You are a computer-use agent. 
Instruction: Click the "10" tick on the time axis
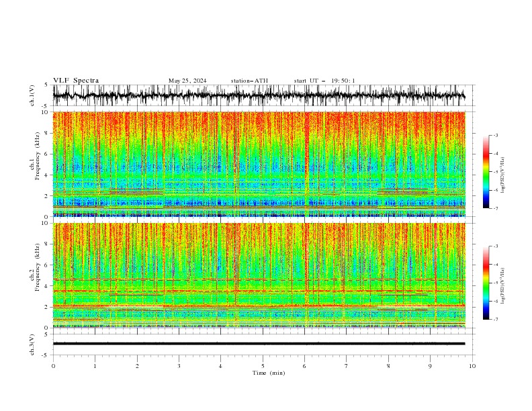pyautogui.click(x=472, y=366)
